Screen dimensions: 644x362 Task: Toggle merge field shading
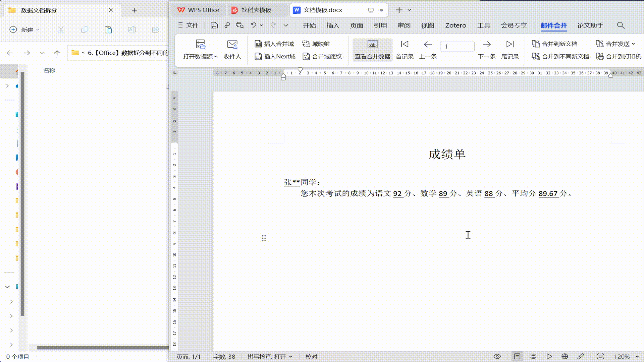click(322, 57)
